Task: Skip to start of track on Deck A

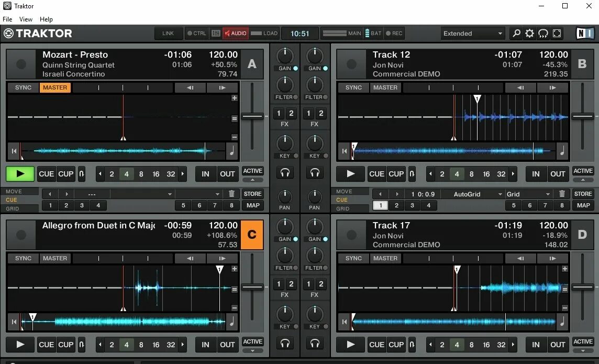Action: click(14, 151)
